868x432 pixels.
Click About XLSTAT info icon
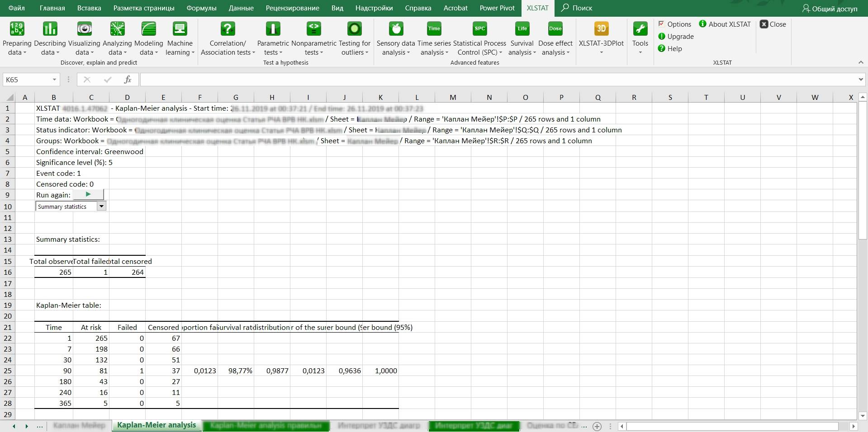click(702, 24)
